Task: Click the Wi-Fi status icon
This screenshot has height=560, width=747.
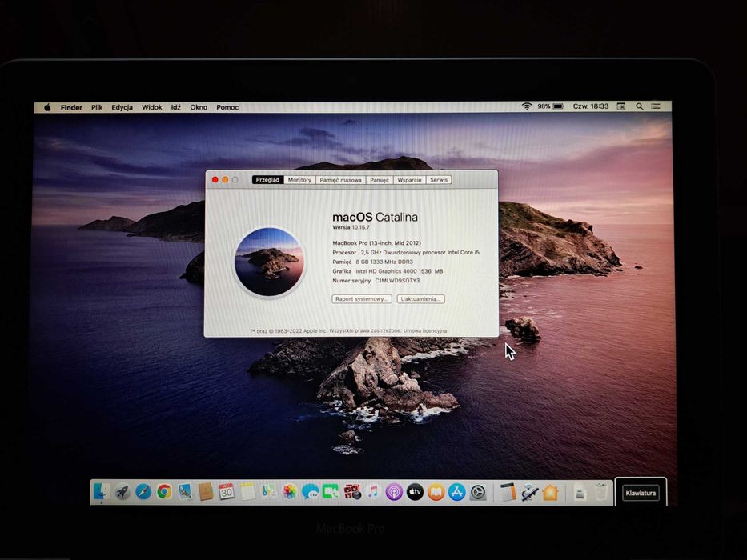Action: [x=527, y=106]
